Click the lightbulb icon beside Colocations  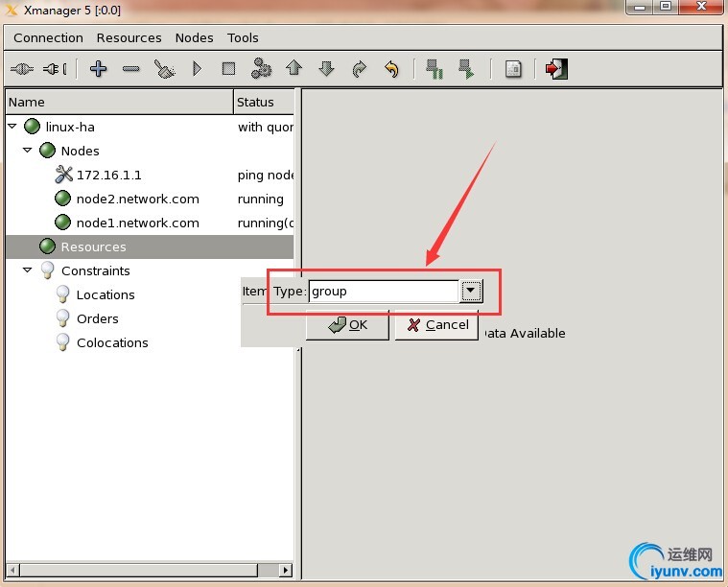(62, 342)
